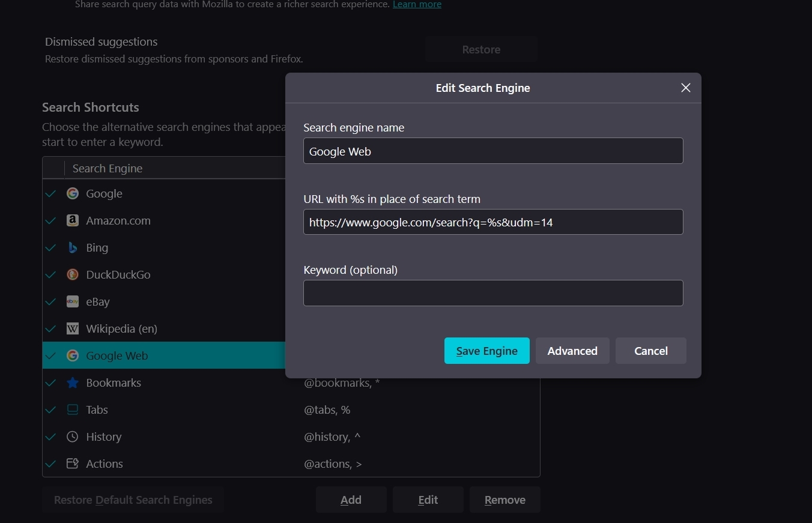Click the eBay icon in search shortcuts
This screenshot has height=523, width=812.
tap(73, 301)
